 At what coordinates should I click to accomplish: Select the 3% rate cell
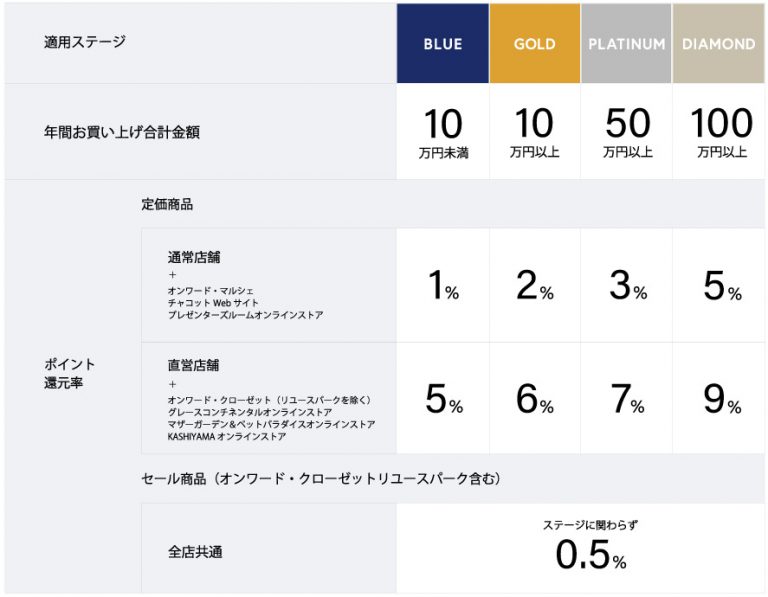tap(627, 286)
